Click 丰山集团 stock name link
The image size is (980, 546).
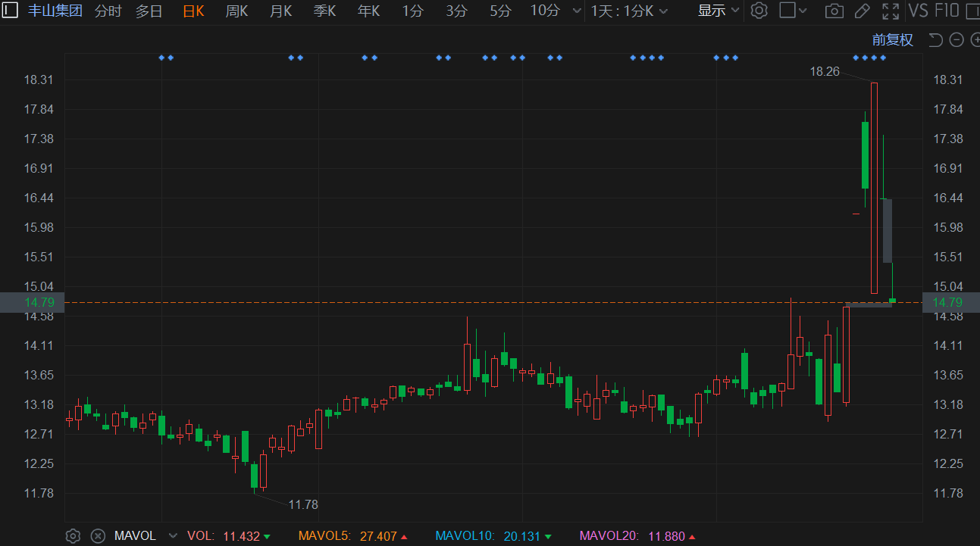pos(55,11)
